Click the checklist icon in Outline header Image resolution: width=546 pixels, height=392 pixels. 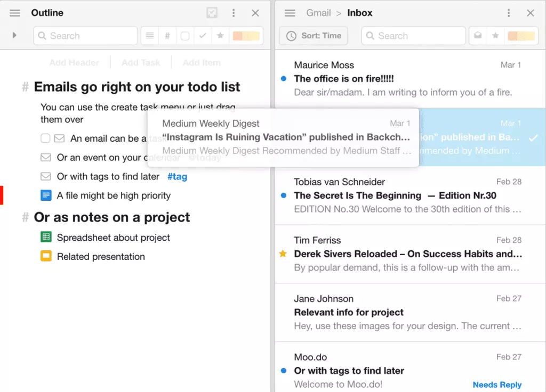pos(212,13)
